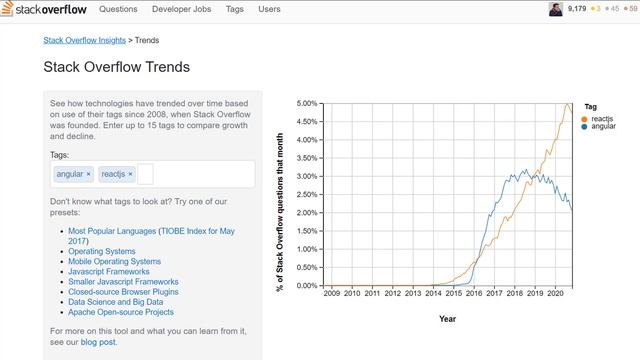Open the blog post link
Image resolution: width=640 pixels, height=360 pixels.
coord(98,342)
